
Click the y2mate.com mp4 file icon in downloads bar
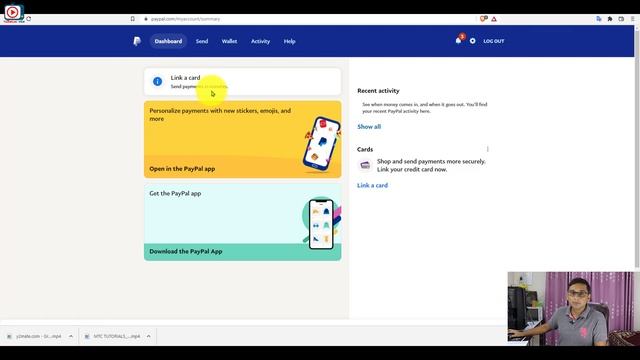click(9, 336)
